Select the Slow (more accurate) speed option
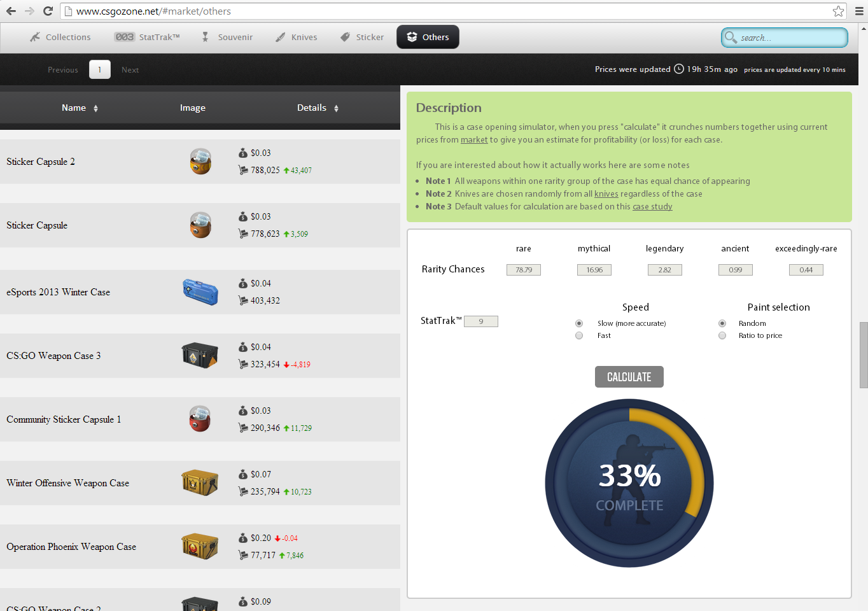The width and height of the screenshot is (868, 611). click(x=579, y=323)
